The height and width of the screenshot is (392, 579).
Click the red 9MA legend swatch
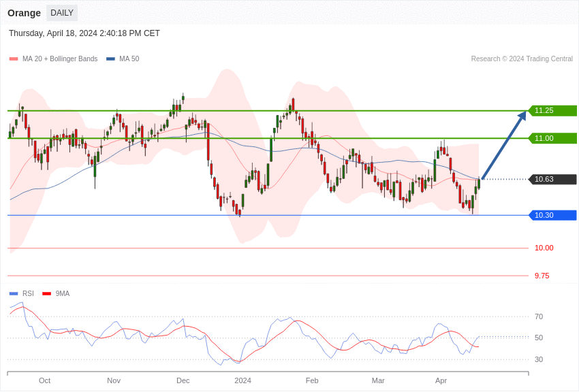pyautogui.click(x=46, y=294)
